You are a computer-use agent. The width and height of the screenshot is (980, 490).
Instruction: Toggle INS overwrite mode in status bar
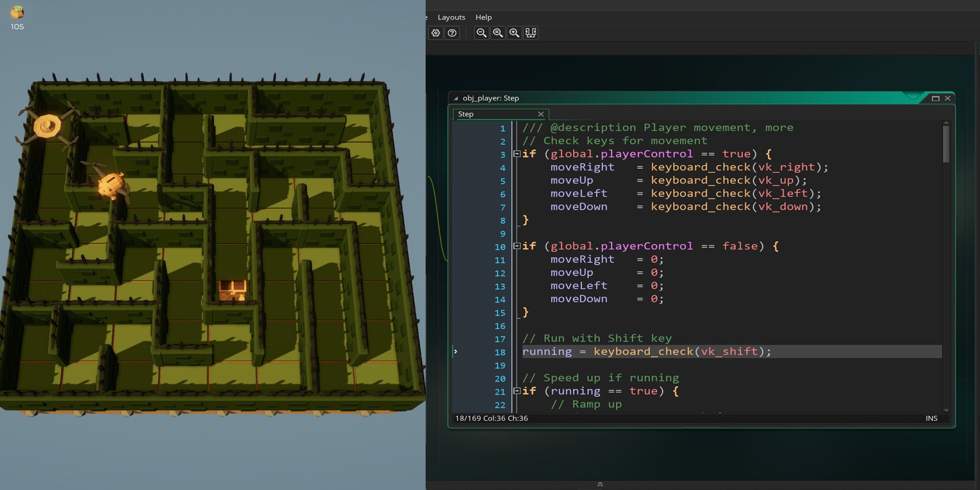pyautogui.click(x=932, y=418)
